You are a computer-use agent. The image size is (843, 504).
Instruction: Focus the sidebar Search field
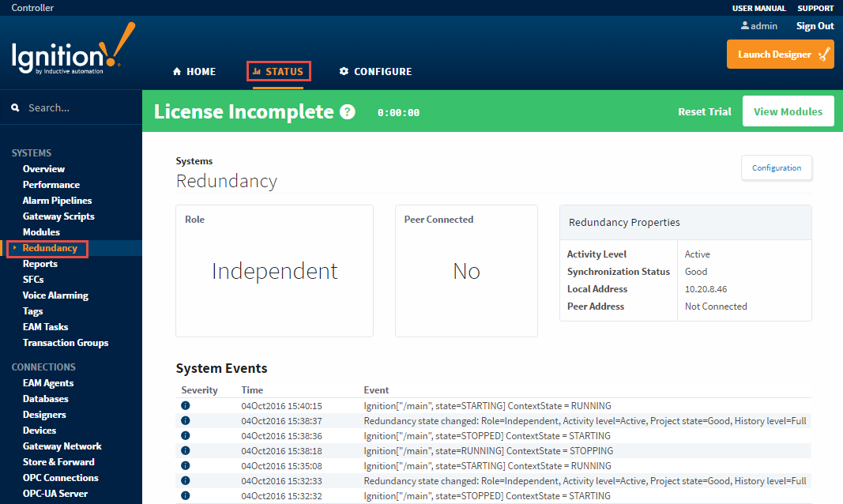[x=79, y=107]
